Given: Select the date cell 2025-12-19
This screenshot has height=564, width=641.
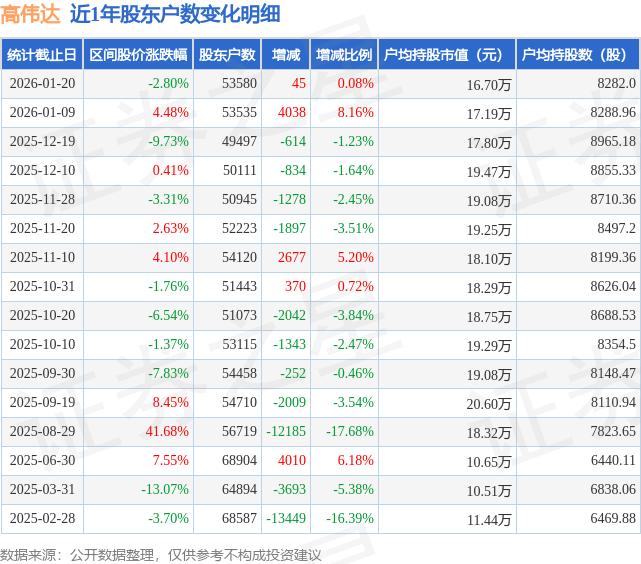Looking at the screenshot, I should (43, 141).
